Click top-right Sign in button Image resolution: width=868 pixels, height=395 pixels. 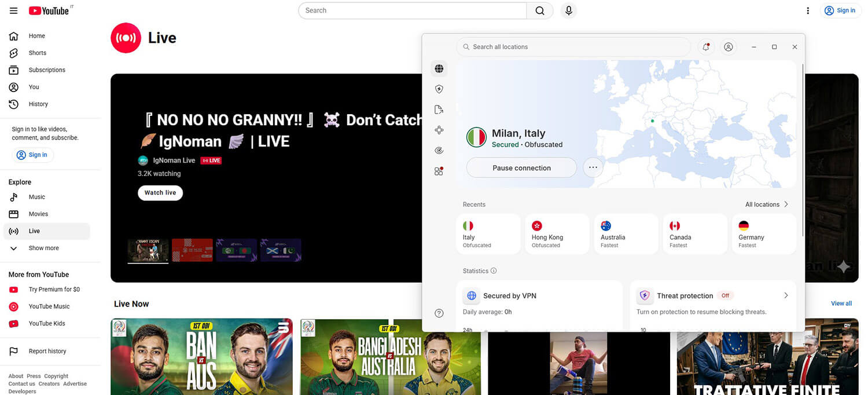[x=840, y=10]
